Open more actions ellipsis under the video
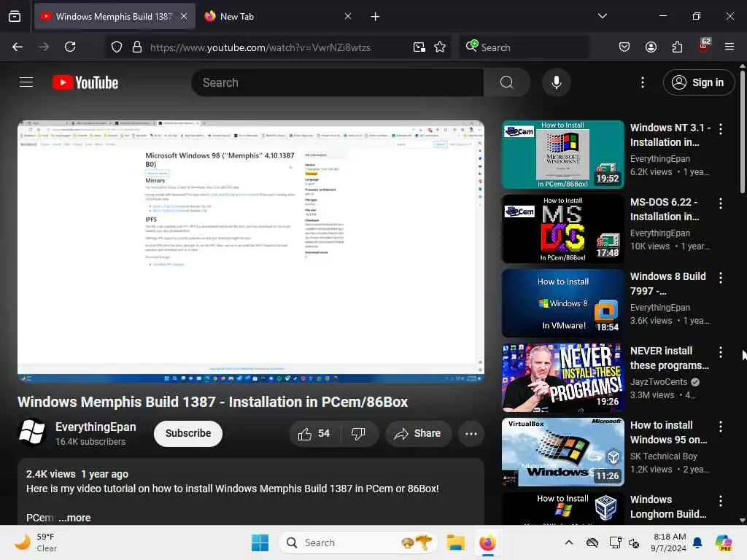 pos(471,433)
